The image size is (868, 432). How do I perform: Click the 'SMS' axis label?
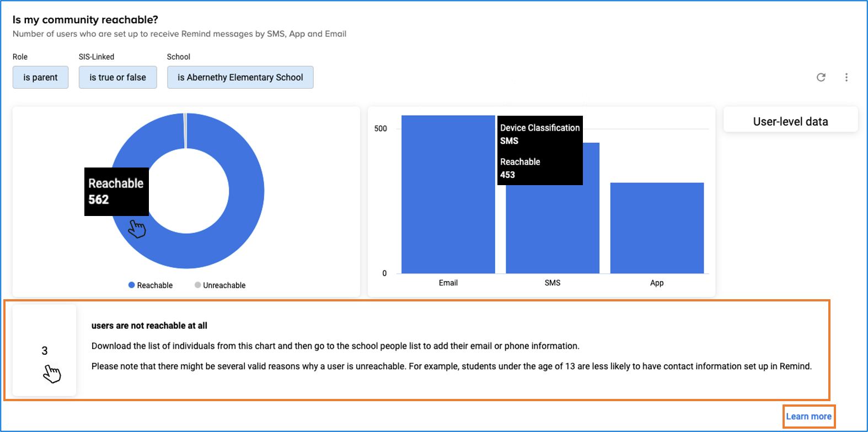coord(553,283)
